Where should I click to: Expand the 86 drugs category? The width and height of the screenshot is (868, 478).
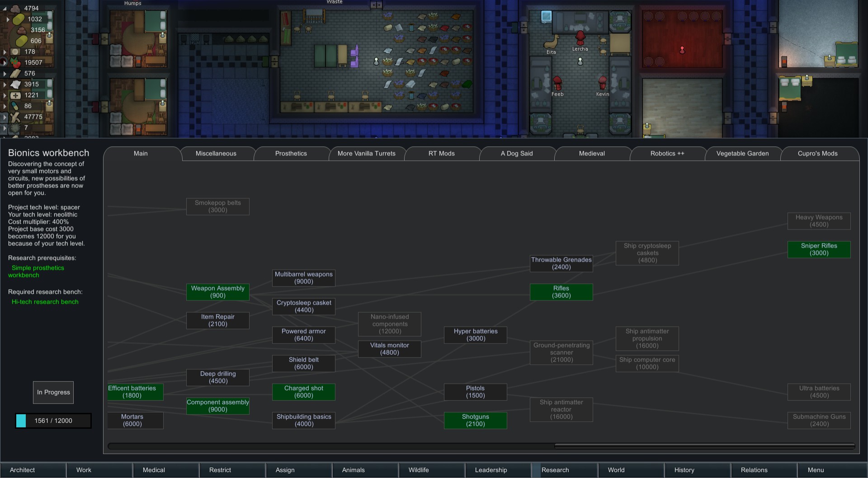click(5, 106)
